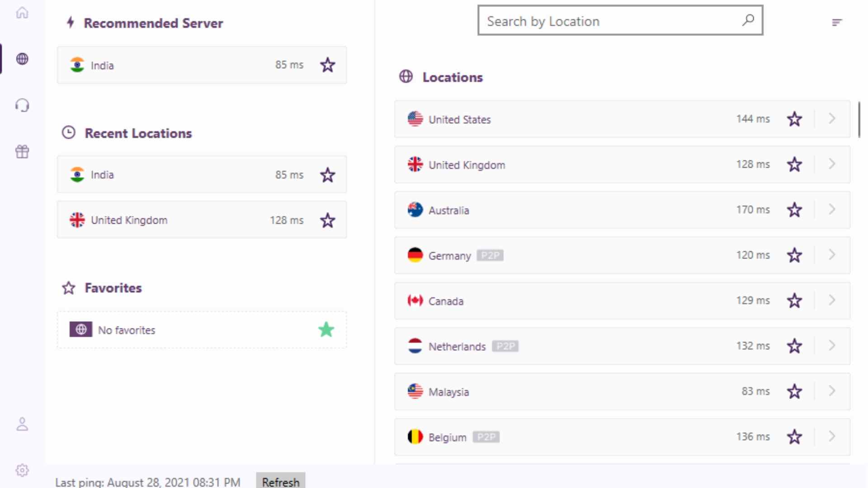The width and height of the screenshot is (868, 488).
Task: Open the gift/rewards icon in sidebar
Action: [22, 151]
